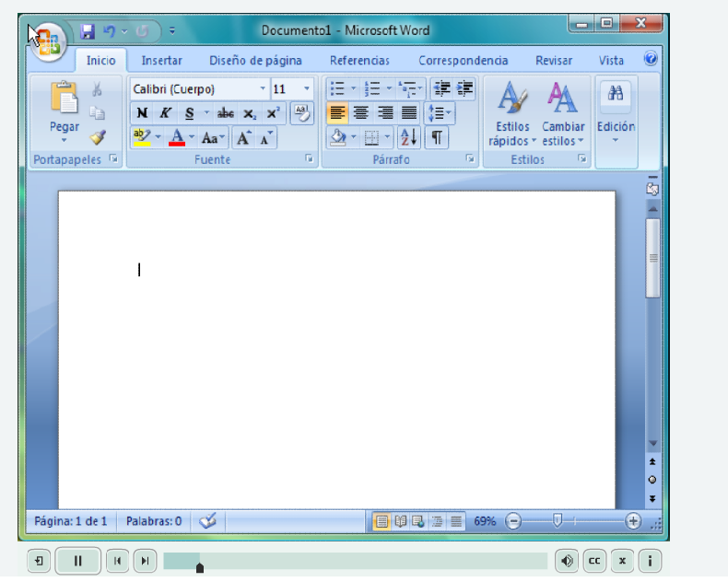Open the Referencias tab

coord(359,61)
